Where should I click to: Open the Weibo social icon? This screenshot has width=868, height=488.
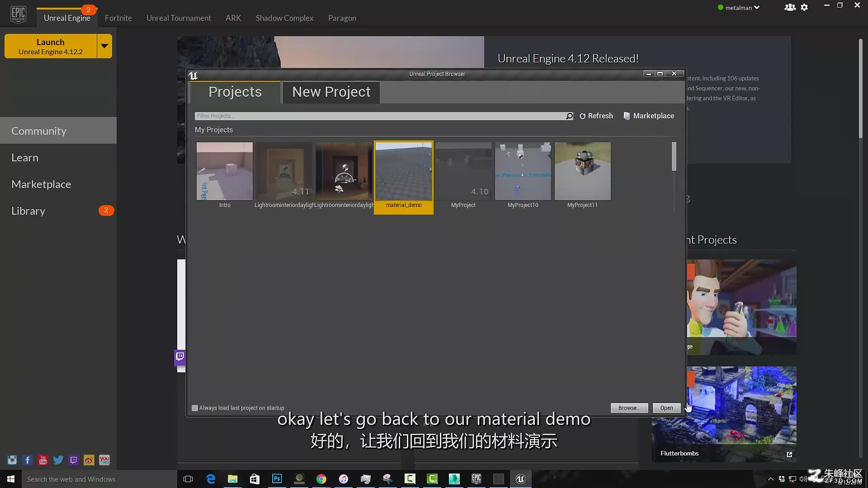pos(89,460)
